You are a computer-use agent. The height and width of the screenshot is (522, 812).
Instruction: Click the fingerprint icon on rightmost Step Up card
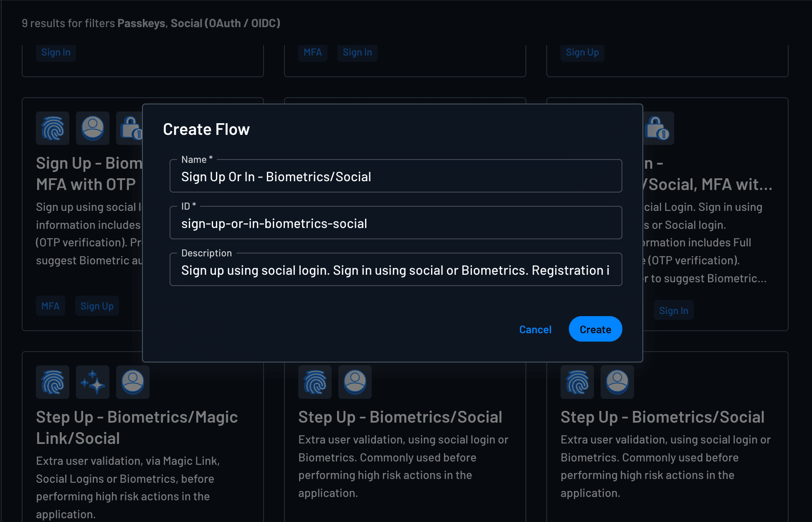tap(577, 382)
